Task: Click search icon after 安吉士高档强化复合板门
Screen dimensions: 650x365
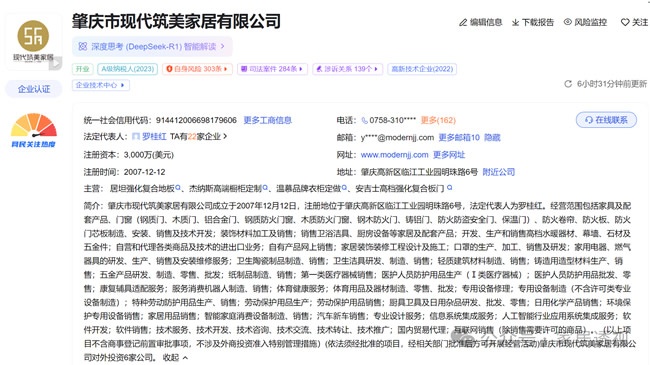Action: tap(449, 188)
